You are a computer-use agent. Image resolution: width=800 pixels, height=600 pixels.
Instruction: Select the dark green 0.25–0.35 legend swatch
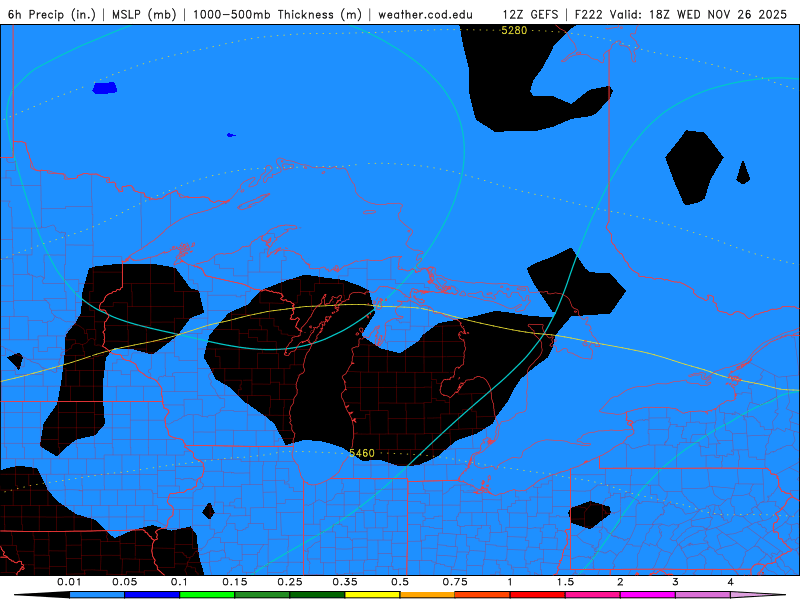[x=317, y=595]
